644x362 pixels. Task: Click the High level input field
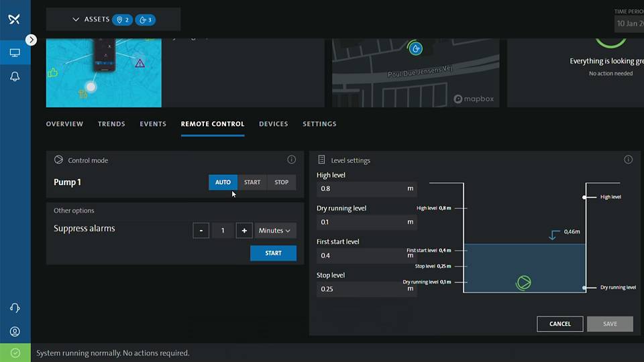click(x=361, y=189)
